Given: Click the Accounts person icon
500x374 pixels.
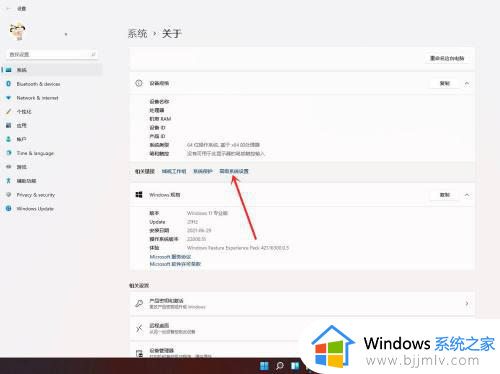Looking at the screenshot, I should pos(9,139).
